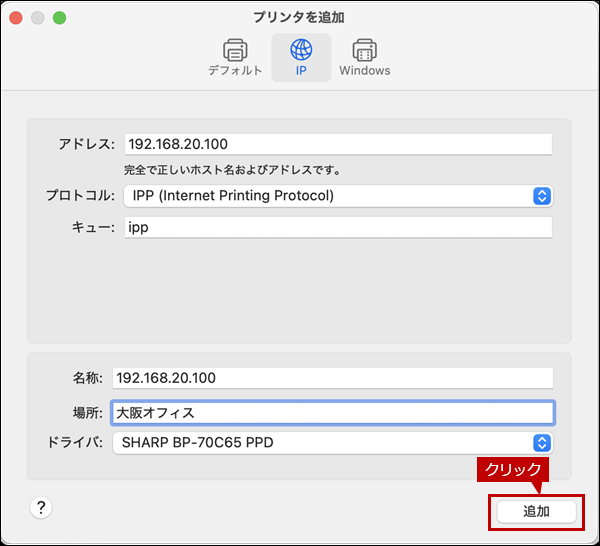Minimize window with the yellow button
This screenshot has width=600, height=546.
tap(38, 18)
